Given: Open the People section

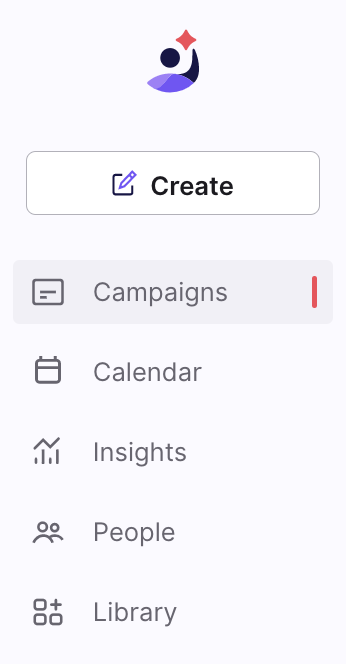Looking at the screenshot, I should pyautogui.click(x=173, y=532).
